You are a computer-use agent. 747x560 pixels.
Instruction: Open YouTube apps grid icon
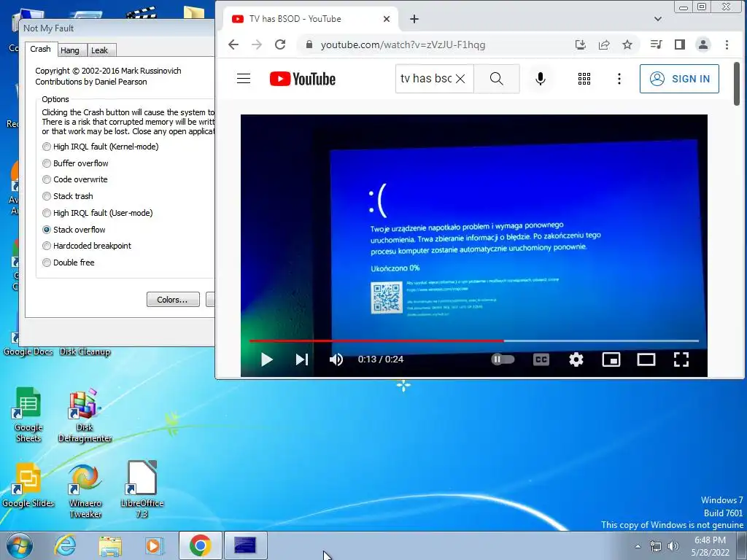(x=584, y=79)
